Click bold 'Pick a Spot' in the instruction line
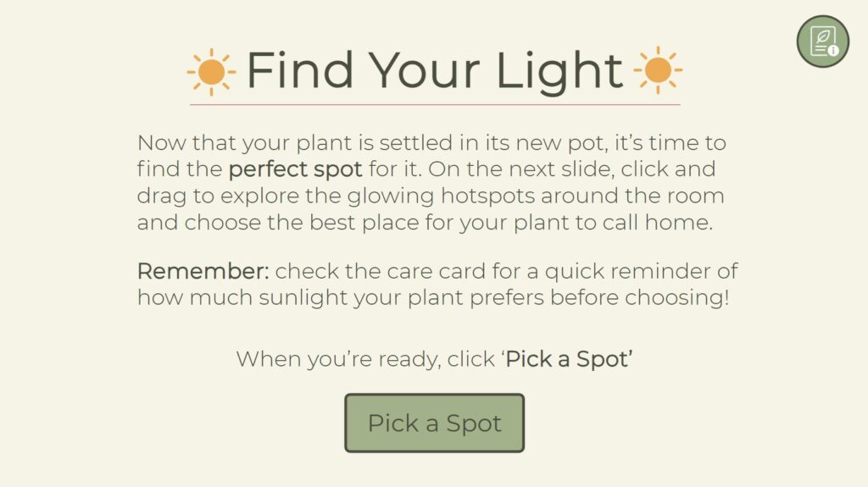The height and width of the screenshot is (487, 868). pos(569,358)
